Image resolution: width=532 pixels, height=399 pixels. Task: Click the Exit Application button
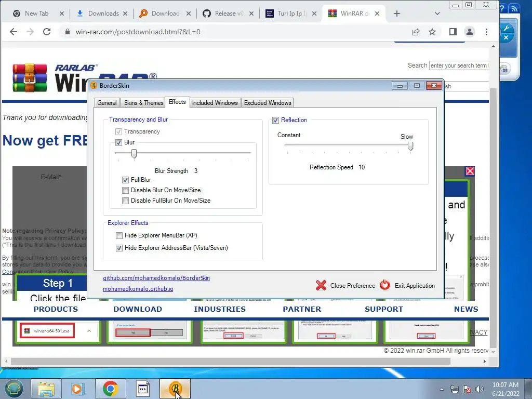point(407,286)
